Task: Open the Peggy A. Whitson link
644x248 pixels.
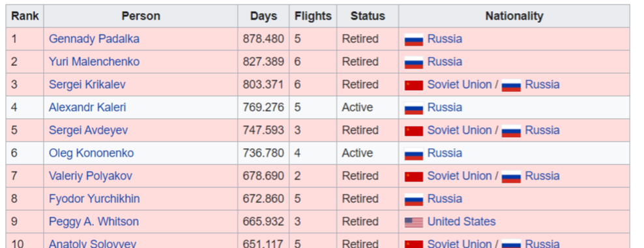Action: 94,222
